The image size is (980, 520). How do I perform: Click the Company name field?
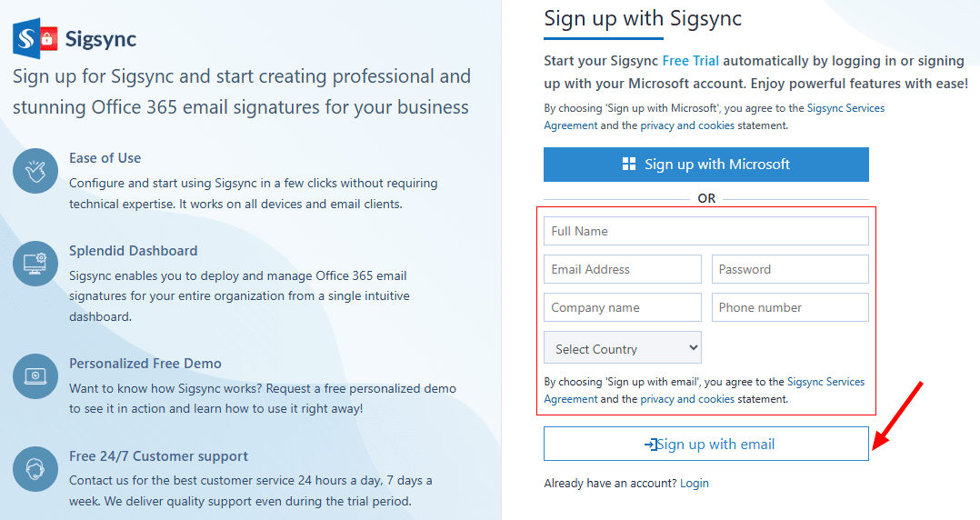(623, 307)
